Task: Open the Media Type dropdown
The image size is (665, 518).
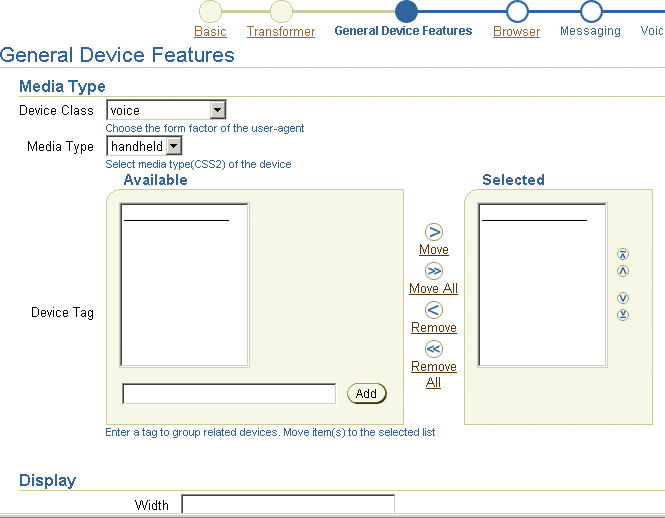Action: 144,146
